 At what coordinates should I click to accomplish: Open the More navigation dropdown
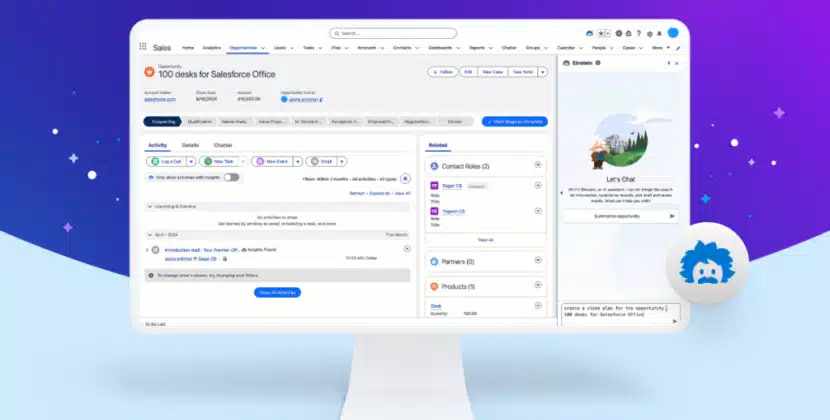pyautogui.click(x=661, y=48)
